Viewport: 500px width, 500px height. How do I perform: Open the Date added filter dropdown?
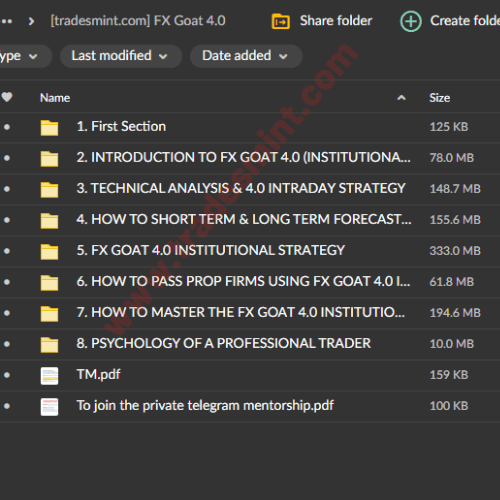tap(246, 56)
